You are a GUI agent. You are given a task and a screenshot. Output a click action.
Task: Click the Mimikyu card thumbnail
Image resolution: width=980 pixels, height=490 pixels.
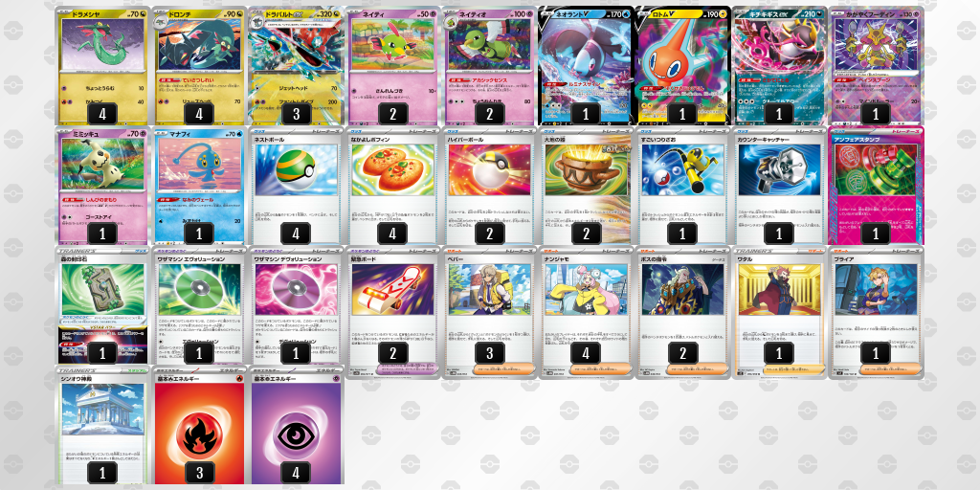click(102, 186)
